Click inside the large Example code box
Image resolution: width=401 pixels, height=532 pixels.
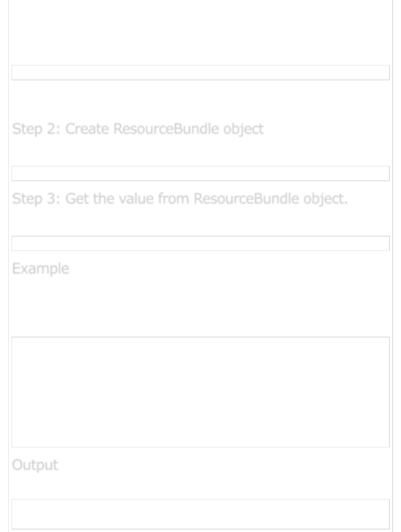(x=200, y=392)
